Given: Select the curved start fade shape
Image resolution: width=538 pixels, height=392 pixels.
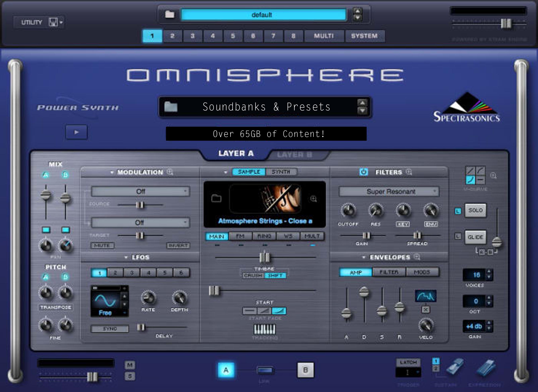Looking at the screenshot, I should [x=279, y=311].
